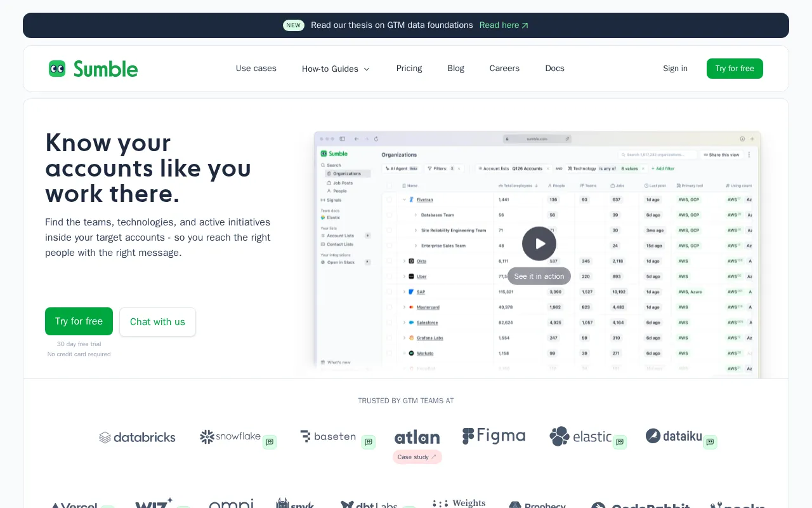
Task: Click the '30 day free trial' note
Action: [79, 344]
